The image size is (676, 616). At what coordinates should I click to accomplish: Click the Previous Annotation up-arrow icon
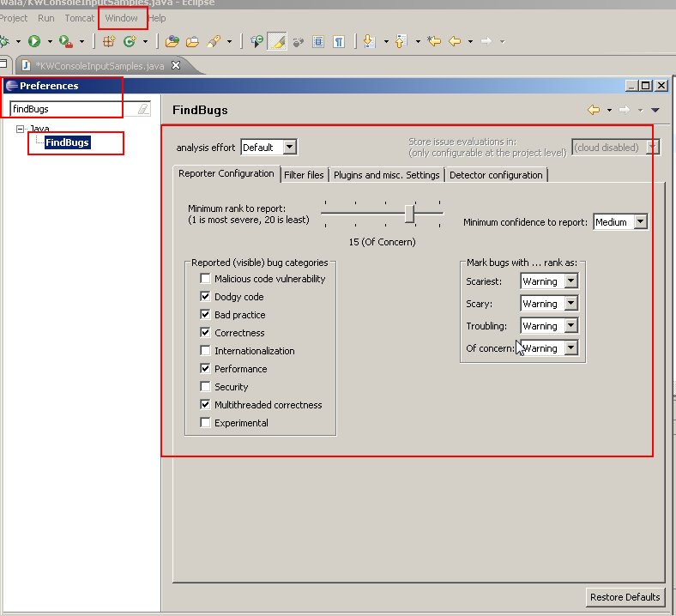(401, 41)
